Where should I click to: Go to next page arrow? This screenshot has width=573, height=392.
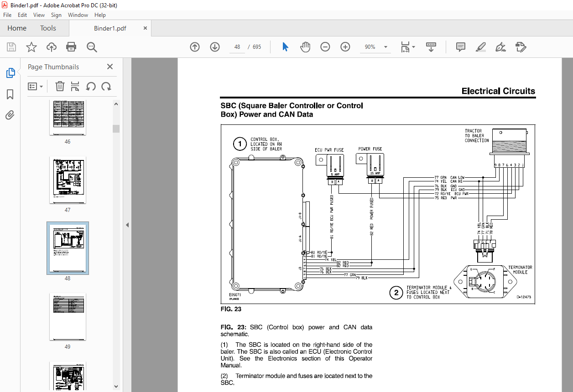point(215,47)
